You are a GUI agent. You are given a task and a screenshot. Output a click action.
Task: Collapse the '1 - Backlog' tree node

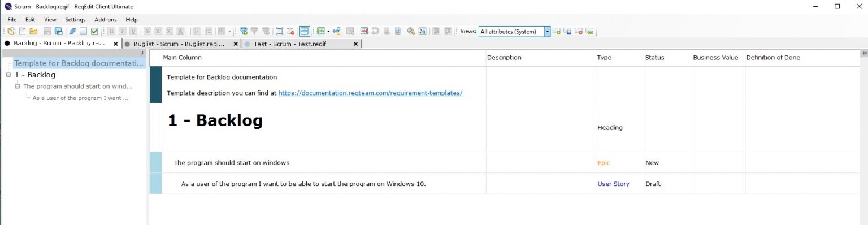click(8, 75)
